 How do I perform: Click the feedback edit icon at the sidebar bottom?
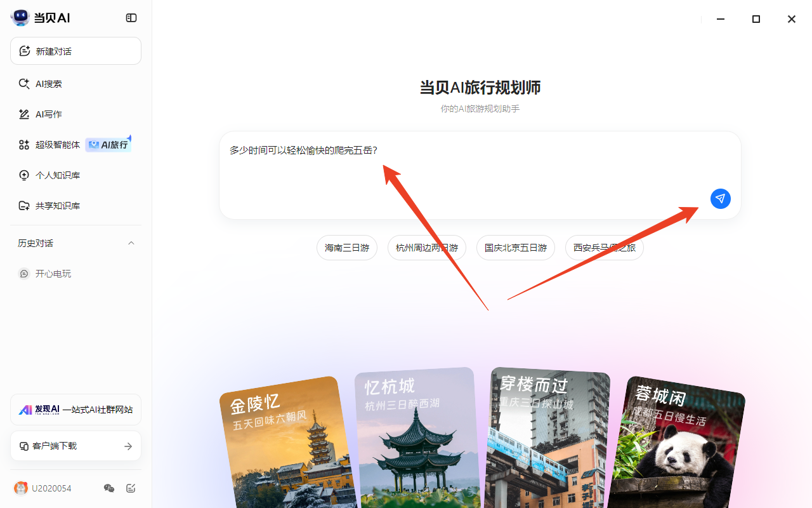coord(131,488)
